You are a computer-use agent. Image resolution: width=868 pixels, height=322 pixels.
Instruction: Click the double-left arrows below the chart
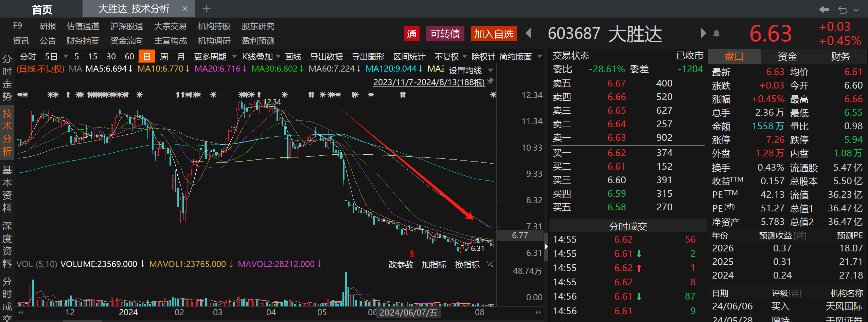click(x=21, y=312)
